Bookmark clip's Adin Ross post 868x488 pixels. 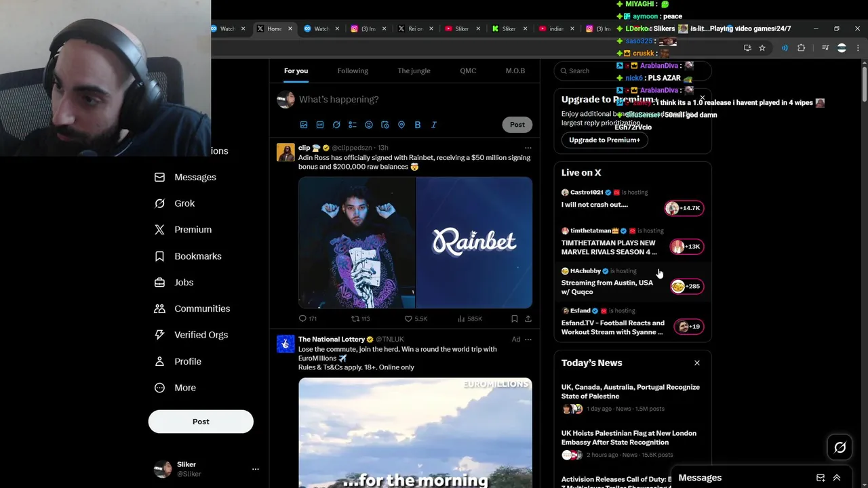pos(514,319)
